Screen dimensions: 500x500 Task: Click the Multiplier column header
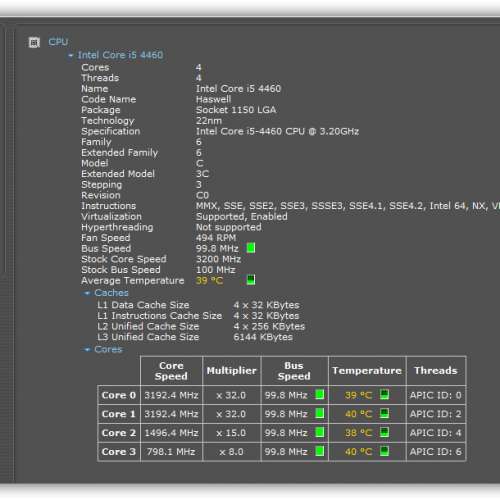[x=232, y=371]
